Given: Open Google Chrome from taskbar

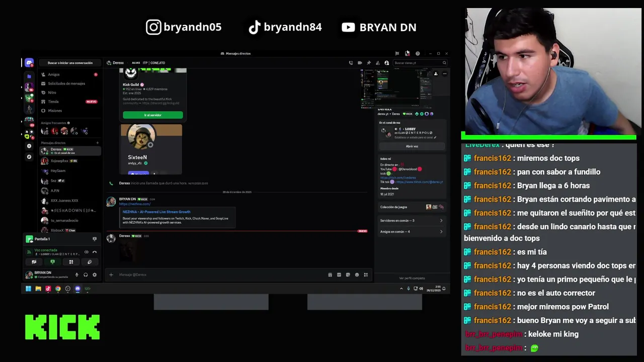Looking at the screenshot, I should click(x=58, y=289).
